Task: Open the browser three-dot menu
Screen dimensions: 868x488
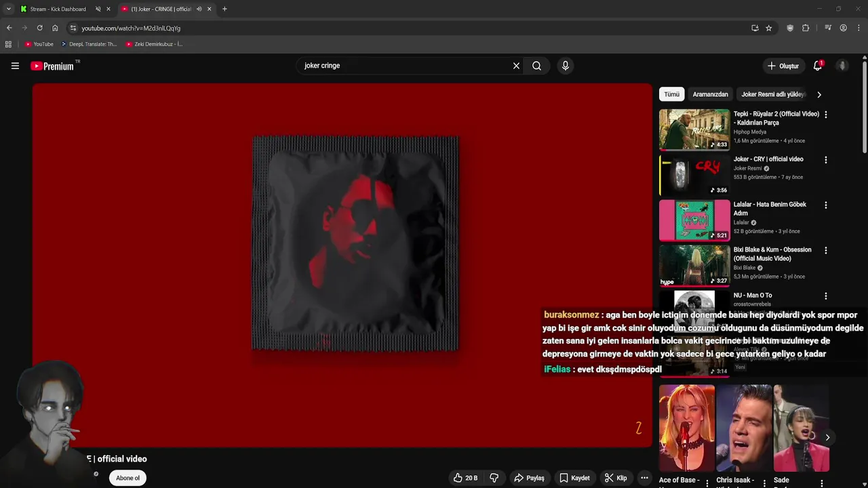Action: point(859,28)
